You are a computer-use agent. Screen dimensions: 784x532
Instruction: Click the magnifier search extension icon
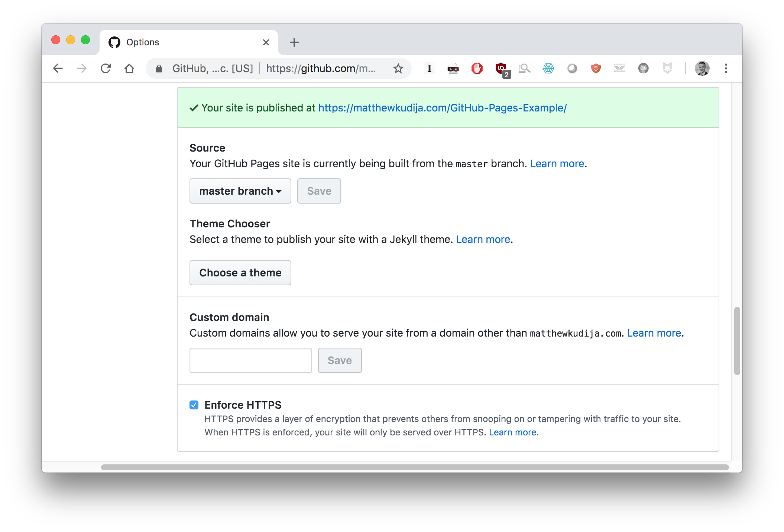click(524, 68)
